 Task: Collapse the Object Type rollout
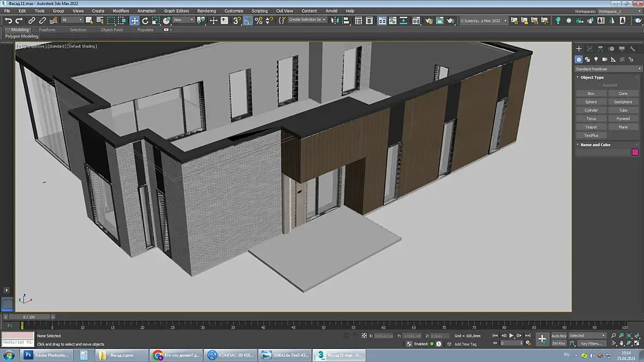pyautogui.click(x=592, y=77)
